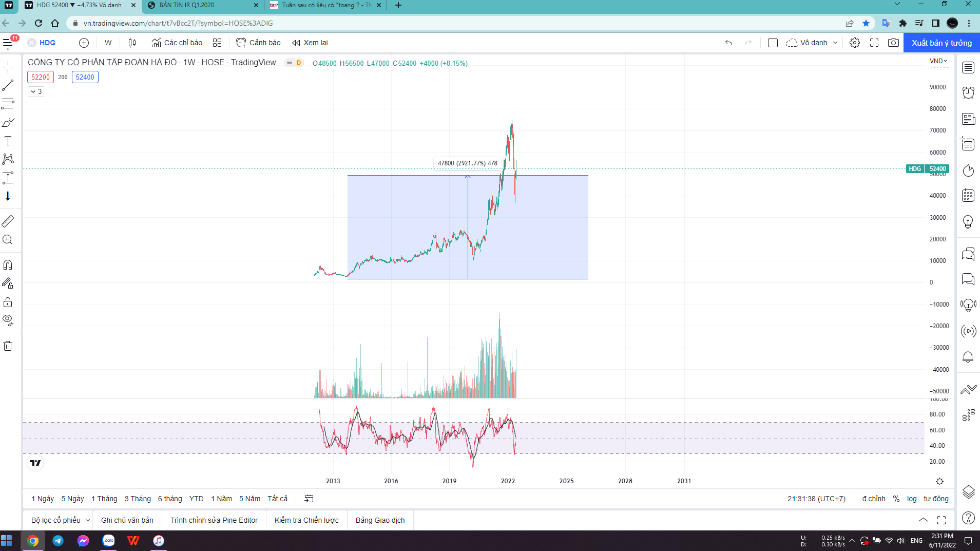Toggle tự động auto scale

pos(936,499)
